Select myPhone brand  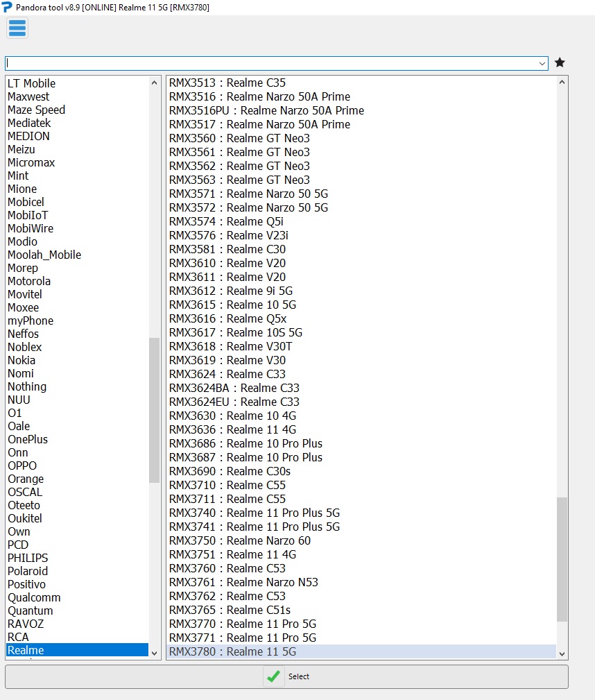pos(31,321)
